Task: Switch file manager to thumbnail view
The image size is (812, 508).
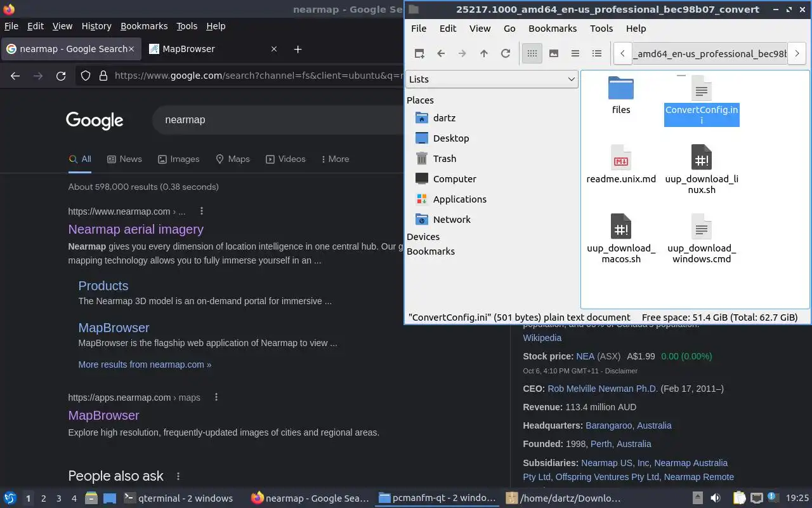Action: click(x=554, y=53)
